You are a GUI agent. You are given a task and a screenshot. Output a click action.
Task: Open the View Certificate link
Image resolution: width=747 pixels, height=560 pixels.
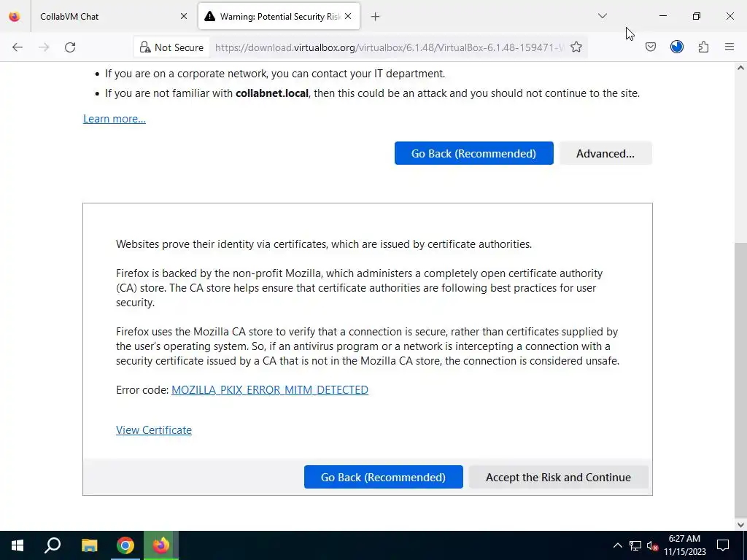click(x=154, y=430)
